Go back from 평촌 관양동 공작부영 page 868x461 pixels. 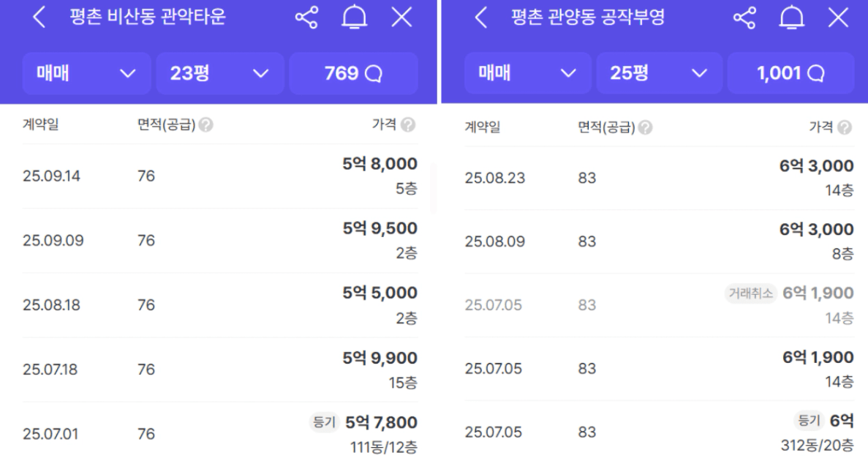pyautogui.click(x=480, y=18)
